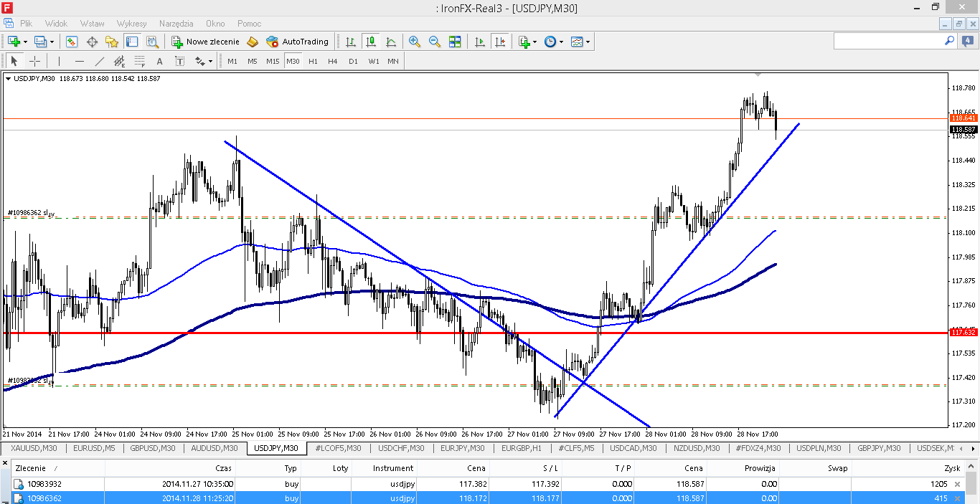Close order 10983932 with its X
Image resolution: width=980 pixels, height=504 pixels.
pos(956,484)
